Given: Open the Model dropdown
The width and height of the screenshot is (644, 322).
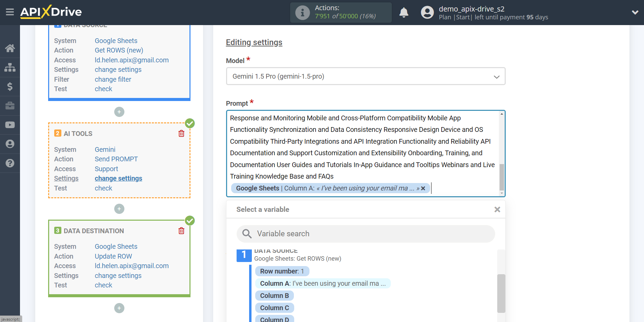Looking at the screenshot, I should coord(365,76).
